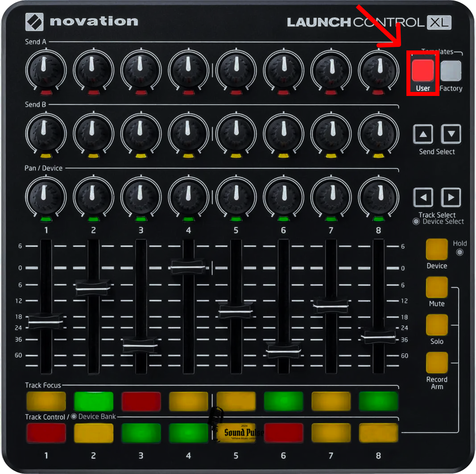Viewport: 476px width, 474px height.
Task: Click the Send A knob for channel 1
Action: tap(46, 70)
